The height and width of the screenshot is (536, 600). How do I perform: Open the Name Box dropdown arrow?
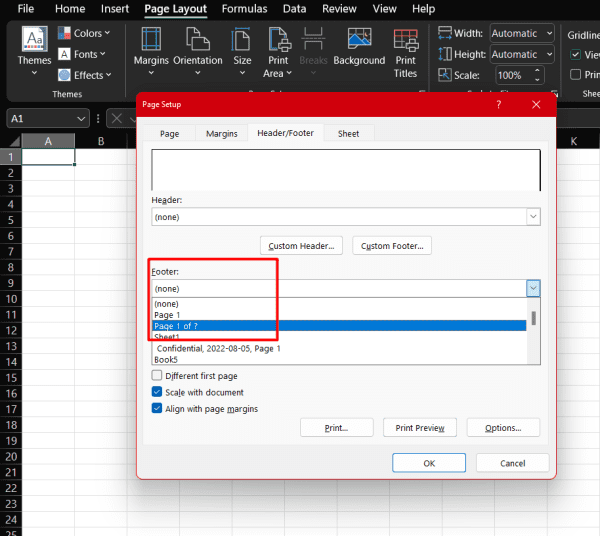pos(81,119)
